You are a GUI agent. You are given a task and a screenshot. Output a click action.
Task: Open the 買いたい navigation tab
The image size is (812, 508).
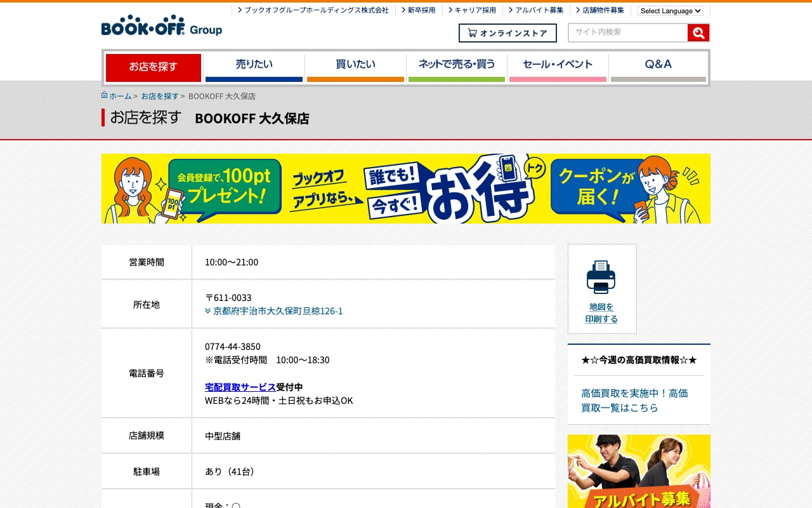tap(355, 67)
